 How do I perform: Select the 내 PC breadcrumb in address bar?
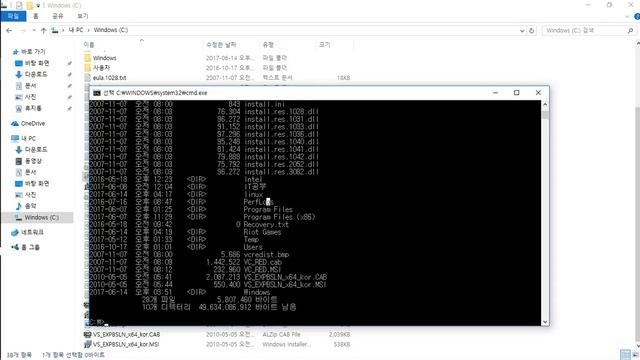(76, 30)
